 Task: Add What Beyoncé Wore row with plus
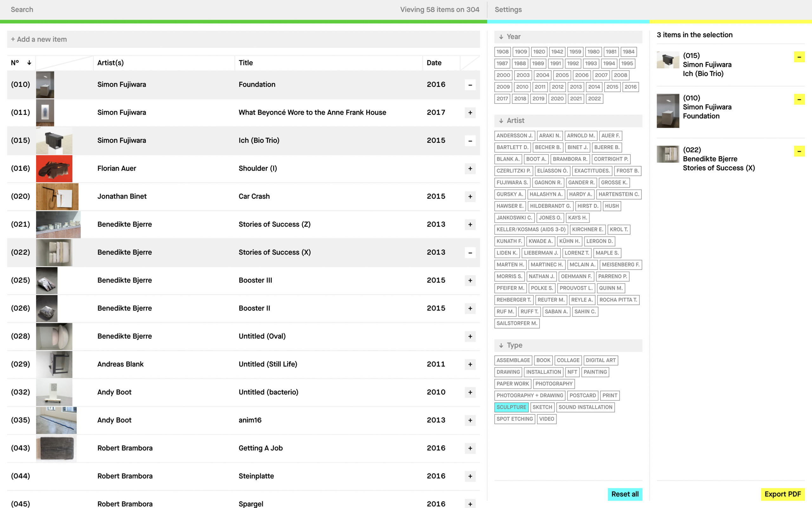click(x=470, y=113)
